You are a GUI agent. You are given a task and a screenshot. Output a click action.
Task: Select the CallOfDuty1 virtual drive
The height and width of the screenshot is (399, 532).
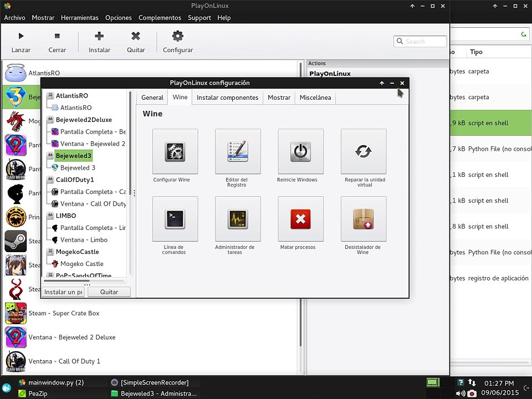[x=75, y=180]
